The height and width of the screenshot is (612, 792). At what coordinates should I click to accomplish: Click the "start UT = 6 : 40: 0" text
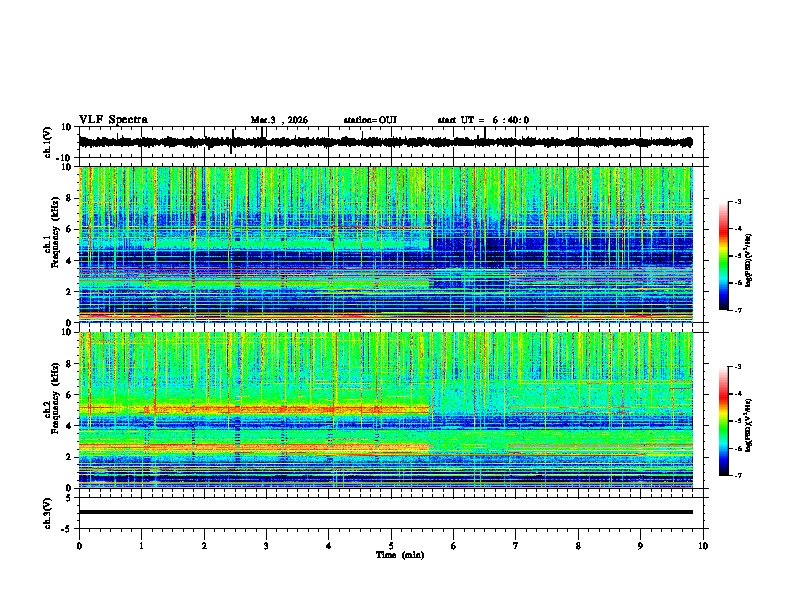point(483,120)
